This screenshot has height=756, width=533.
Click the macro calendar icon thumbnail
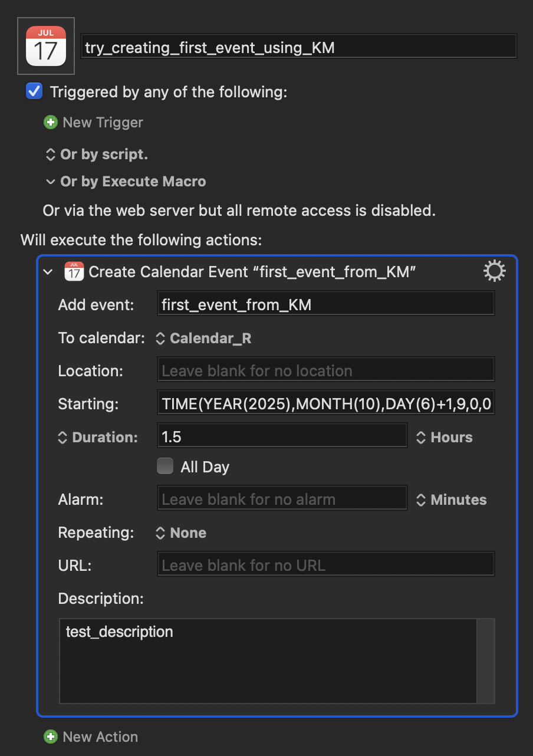point(46,46)
